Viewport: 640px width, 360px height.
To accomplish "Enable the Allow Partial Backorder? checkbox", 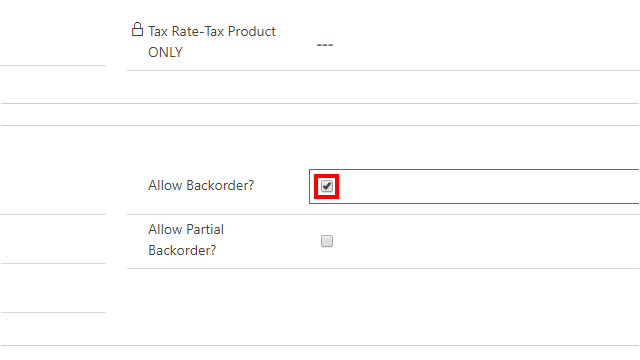I will click(327, 241).
